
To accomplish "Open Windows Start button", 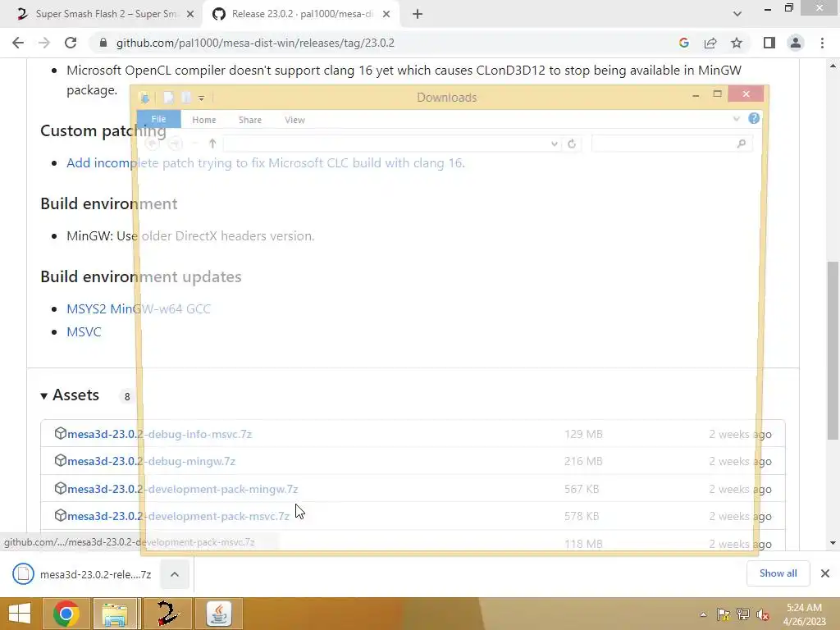I will (20, 614).
